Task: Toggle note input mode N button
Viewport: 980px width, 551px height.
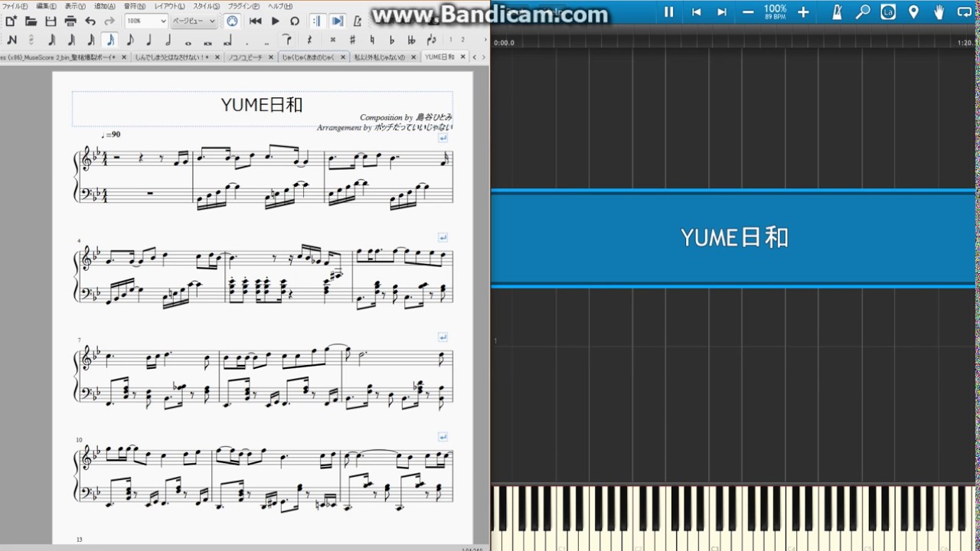Action: pyautogui.click(x=11, y=40)
